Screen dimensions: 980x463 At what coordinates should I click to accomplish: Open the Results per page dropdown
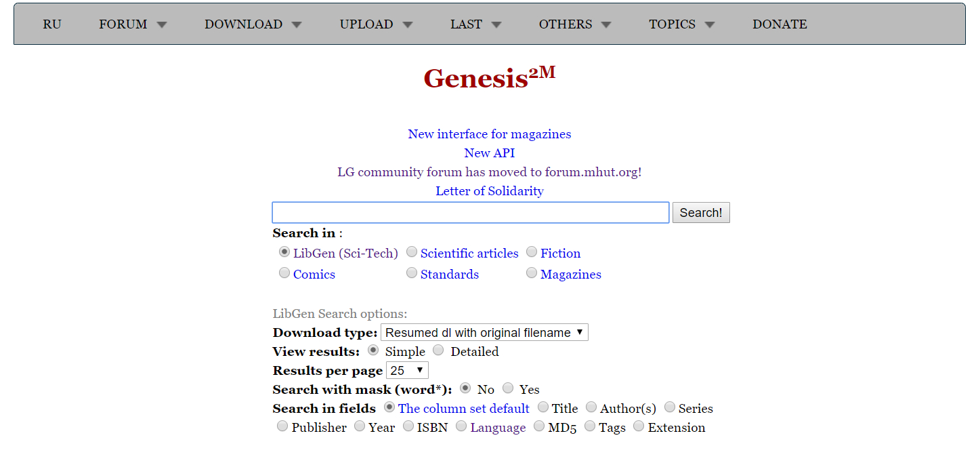(407, 370)
